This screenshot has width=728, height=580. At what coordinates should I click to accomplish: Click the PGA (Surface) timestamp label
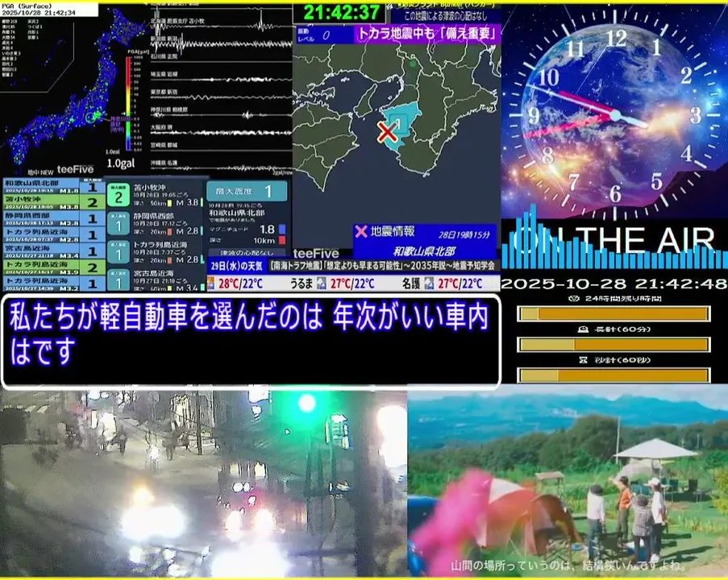[48, 10]
